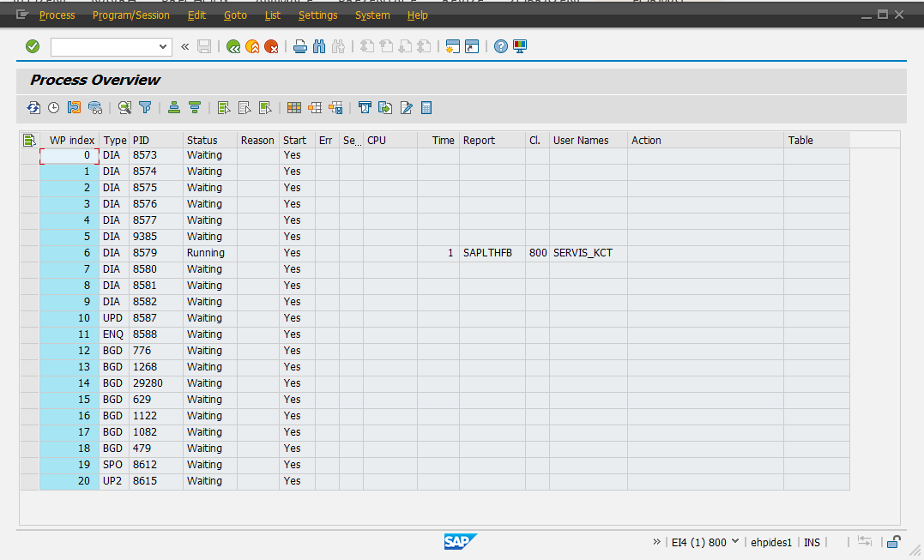This screenshot has width=924, height=560.
Task: Click the Status column header
Action: 210,140
